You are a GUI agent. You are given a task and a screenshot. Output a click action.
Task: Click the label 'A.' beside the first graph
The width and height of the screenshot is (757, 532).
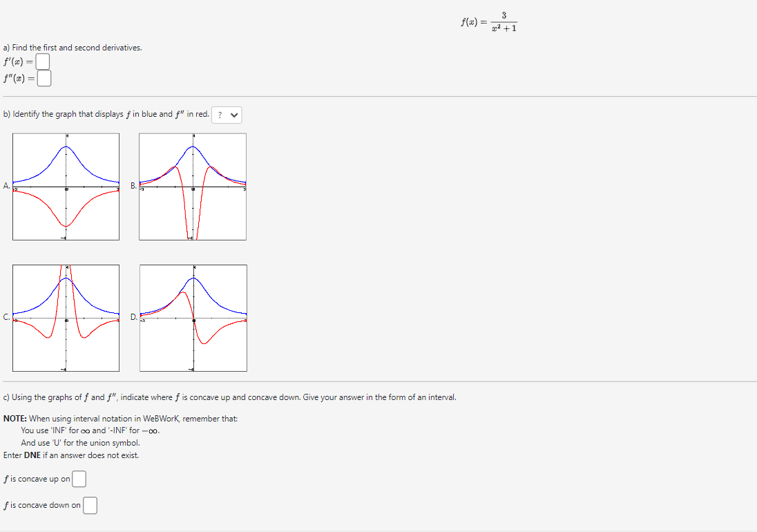pos(6,187)
